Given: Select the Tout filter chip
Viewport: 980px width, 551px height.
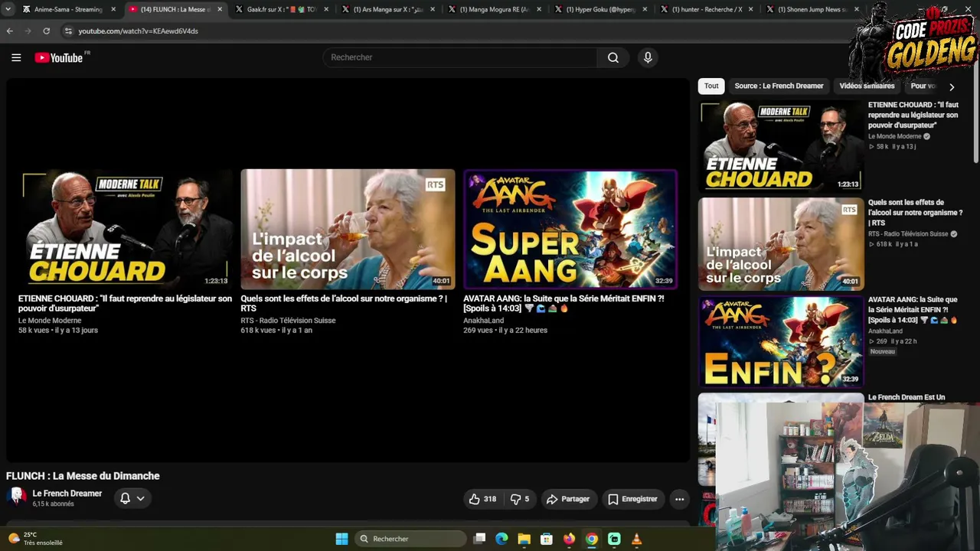Looking at the screenshot, I should coord(711,86).
